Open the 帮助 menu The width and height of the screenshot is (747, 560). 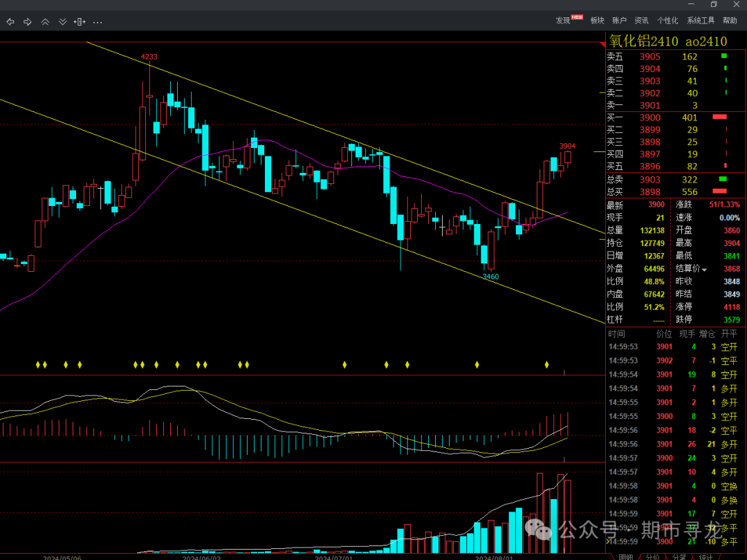730,21
